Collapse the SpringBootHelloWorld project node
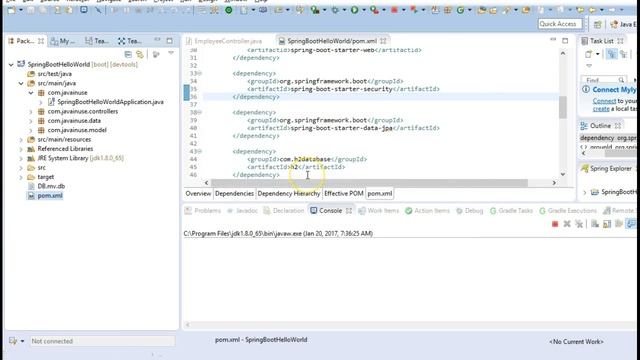This screenshot has height=360, width=640. pyautogui.click(x=11, y=64)
